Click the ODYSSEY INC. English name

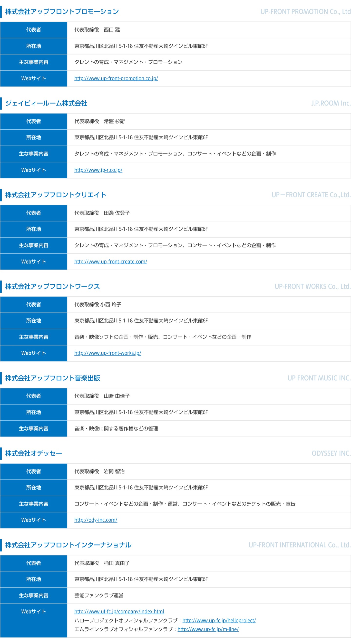click(331, 453)
